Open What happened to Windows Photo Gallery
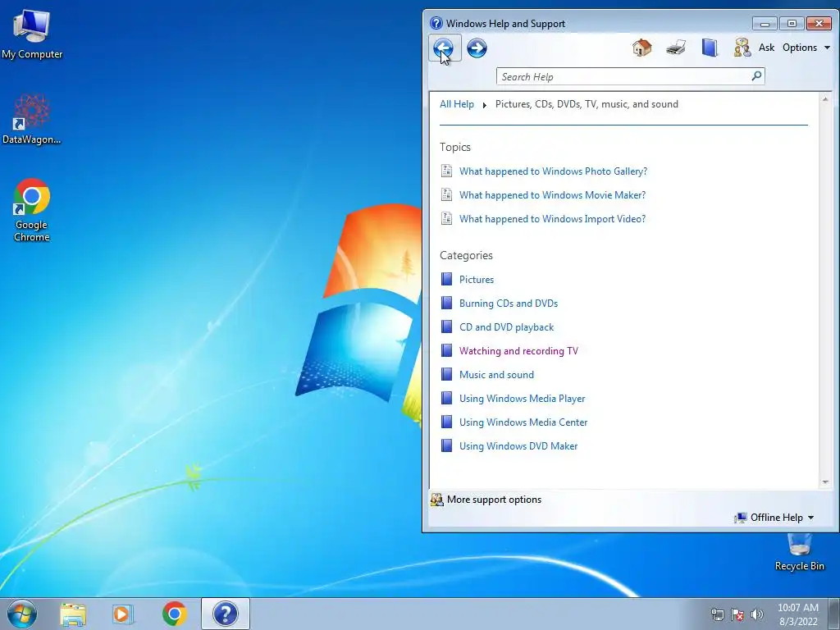The image size is (840, 630). [x=553, y=171]
